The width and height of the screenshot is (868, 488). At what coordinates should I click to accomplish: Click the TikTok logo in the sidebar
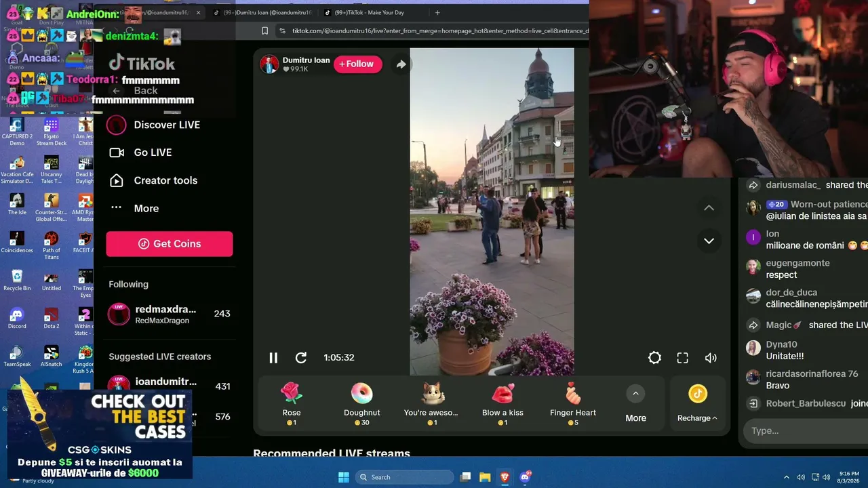tap(142, 64)
